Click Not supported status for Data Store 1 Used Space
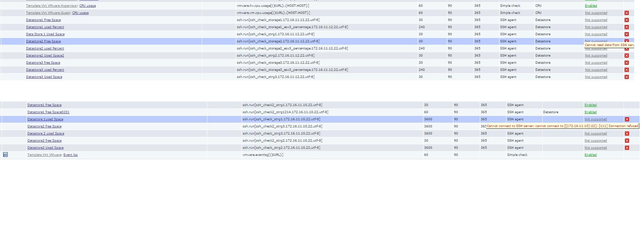The height and width of the screenshot is (244, 644). click(x=596, y=34)
